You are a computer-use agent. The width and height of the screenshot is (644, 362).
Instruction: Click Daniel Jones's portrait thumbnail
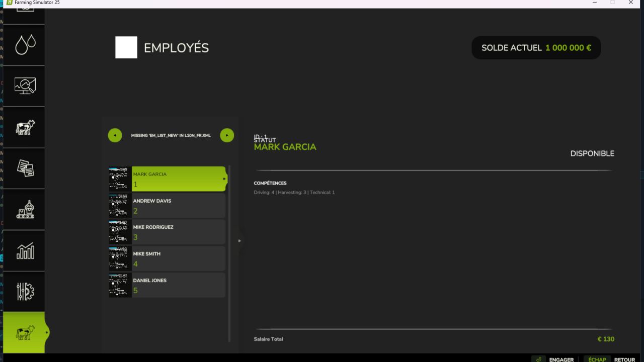[x=120, y=285]
